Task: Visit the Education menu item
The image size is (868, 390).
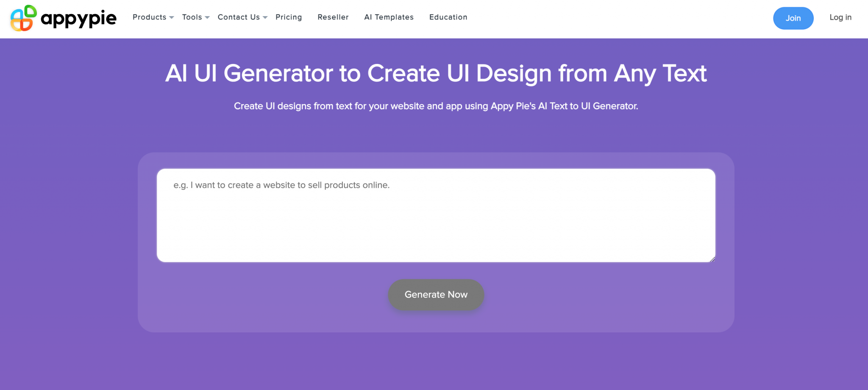Action: pyautogui.click(x=448, y=17)
